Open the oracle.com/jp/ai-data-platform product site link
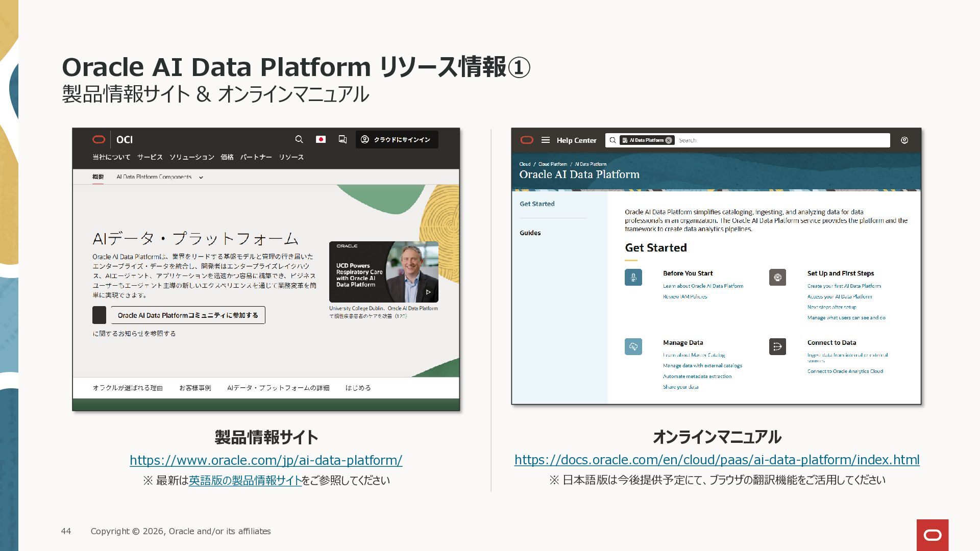Screen dimensions: 980x551 click(265, 460)
